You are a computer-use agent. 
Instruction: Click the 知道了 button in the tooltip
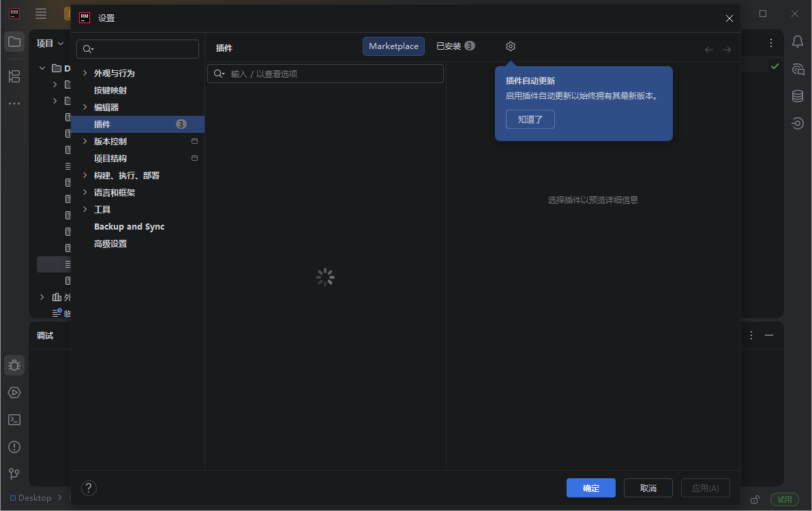(x=530, y=119)
